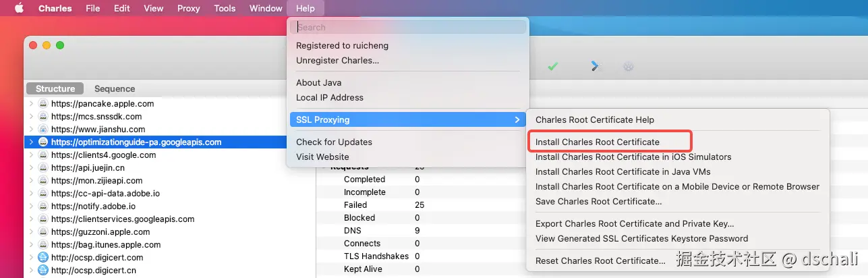Image resolution: width=868 pixels, height=278 pixels.
Task: Expand the https://www.jianshu.com tree node
Action: (x=31, y=130)
